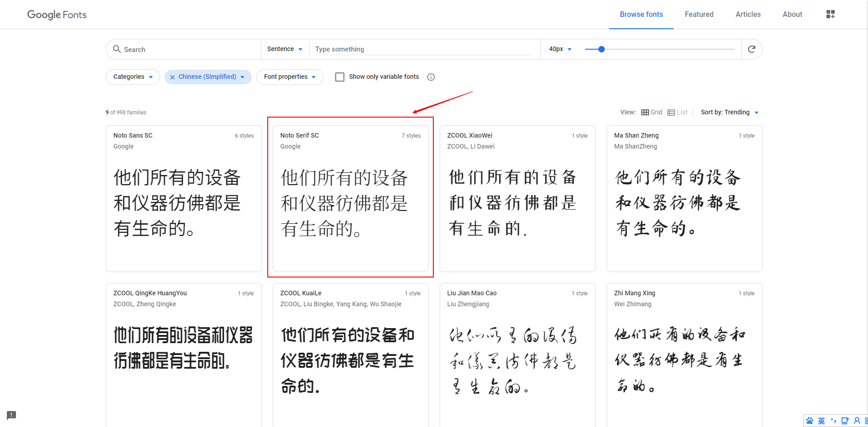The image size is (868, 427).
Task: Click 'Wei Zhimang' author text
Action: click(633, 304)
